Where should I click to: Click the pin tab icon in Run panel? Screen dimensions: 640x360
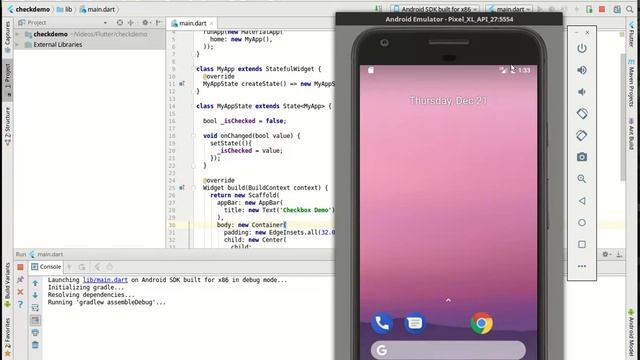20,280
